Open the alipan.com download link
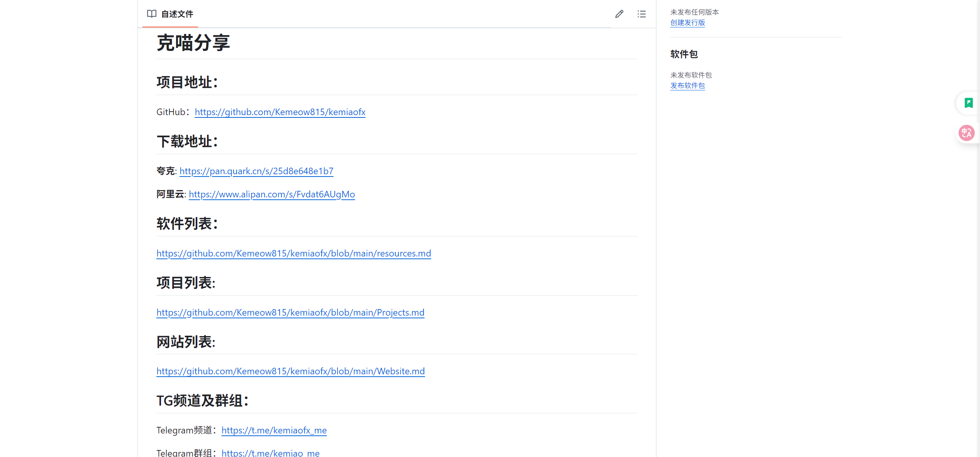The height and width of the screenshot is (457, 980). click(x=272, y=194)
